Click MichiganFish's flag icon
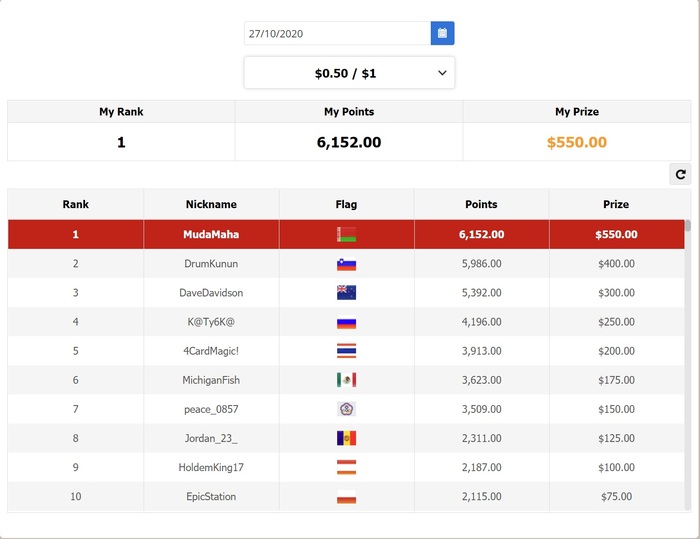Screen dimensions: 700x539 click(347, 380)
